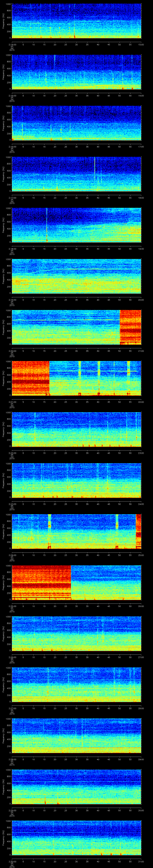Click the red burst at the end of the 2:24:00 panel
Screen dimensions: 153x868
click(x=139, y=531)
